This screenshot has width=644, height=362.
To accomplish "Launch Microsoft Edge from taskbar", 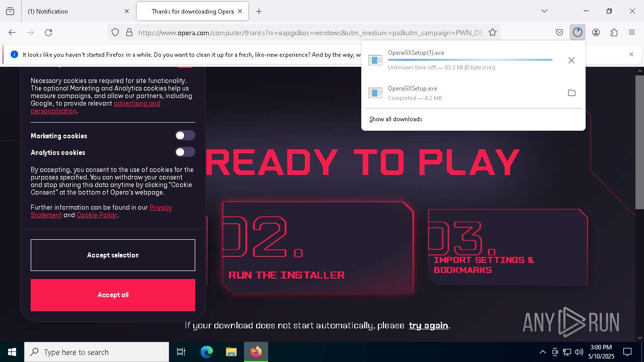I will (207, 352).
